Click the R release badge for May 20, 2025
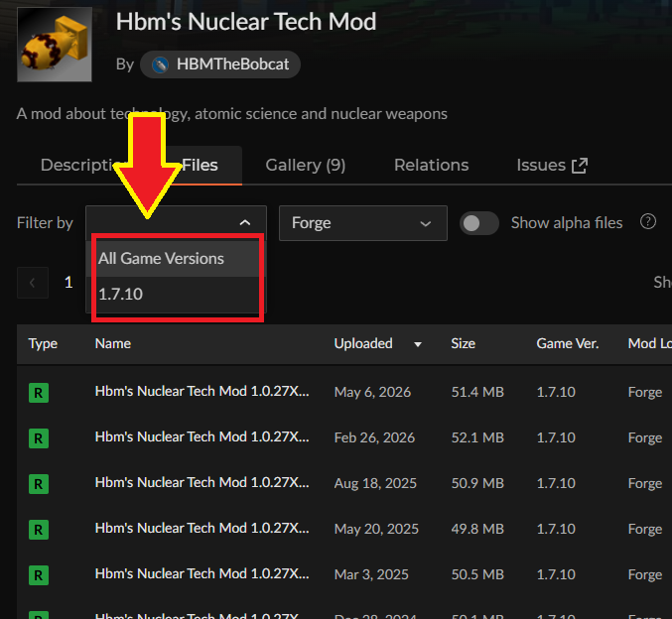This screenshot has height=619, width=672. (39, 530)
